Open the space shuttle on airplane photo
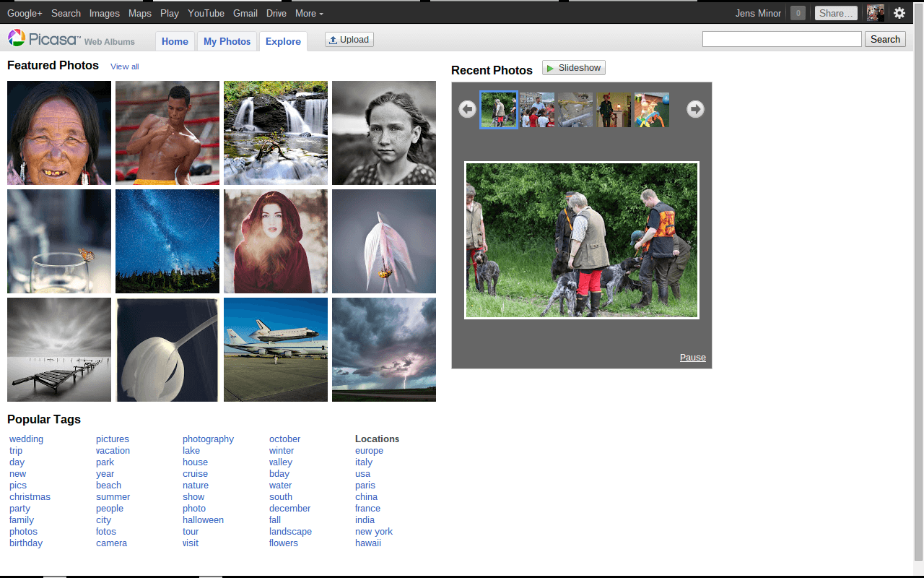Screen dimensions: 924x578 pyautogui.click(x=276, y=350)
